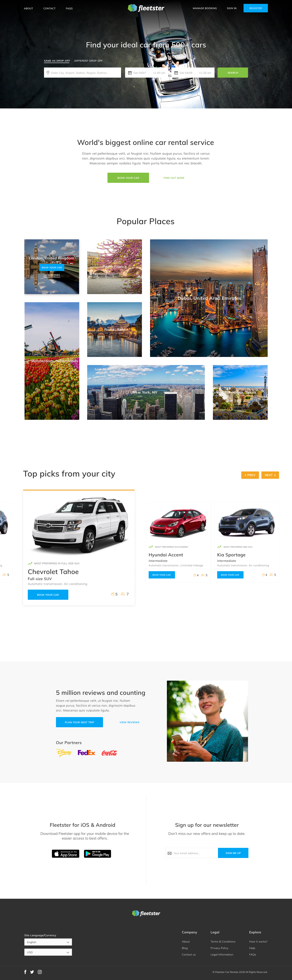The height and width of the screenshot is (980, 292).
Task: Switch to Different Drop-off option
Action: tap(88, 61)
